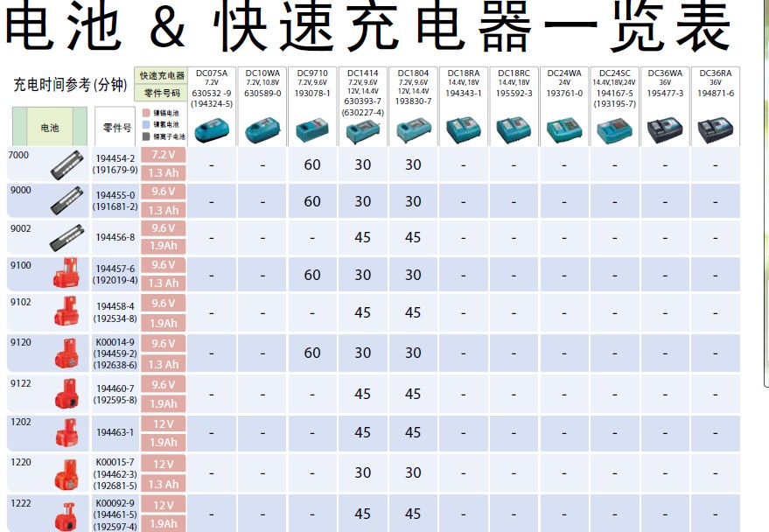Click the red 9102 battery image

click(66, 311)
